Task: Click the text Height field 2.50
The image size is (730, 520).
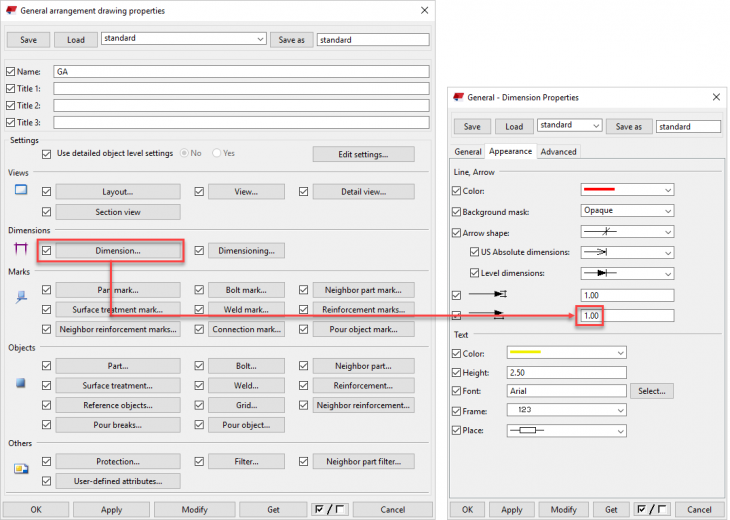Action: point(567,372)
